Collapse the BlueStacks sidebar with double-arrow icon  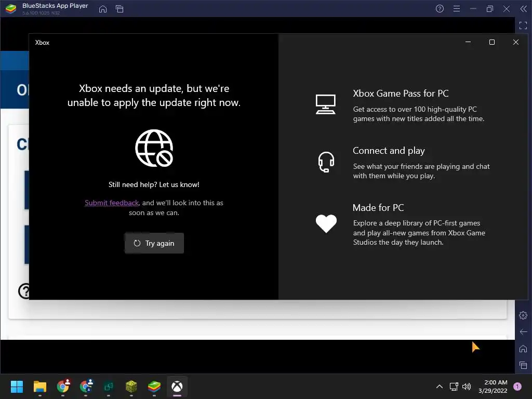coord(524,9)
